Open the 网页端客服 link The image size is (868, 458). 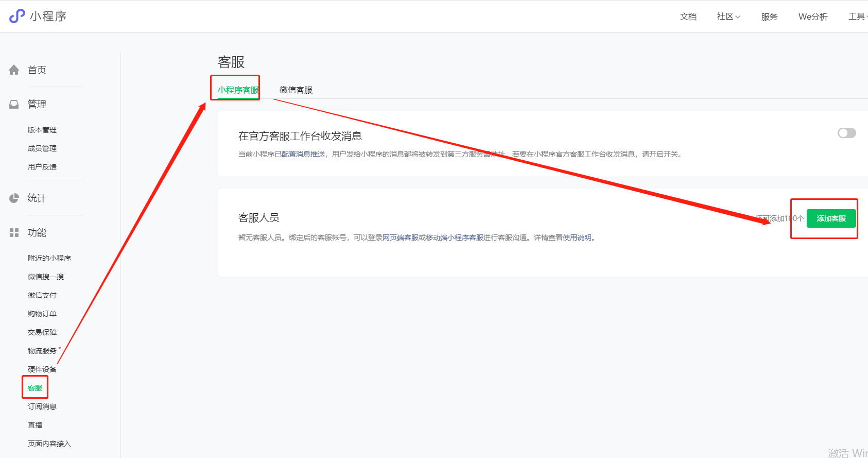point(400,238)
